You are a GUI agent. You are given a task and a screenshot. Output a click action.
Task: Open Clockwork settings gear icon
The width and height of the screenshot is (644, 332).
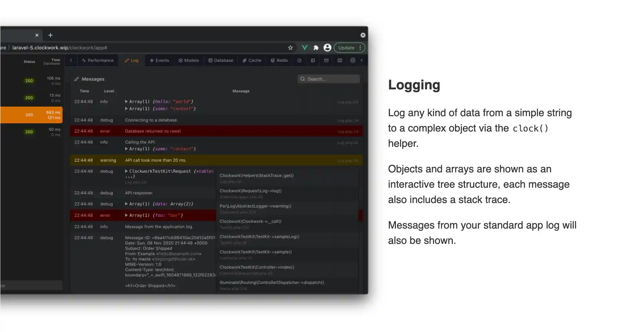tap(352, 60)
